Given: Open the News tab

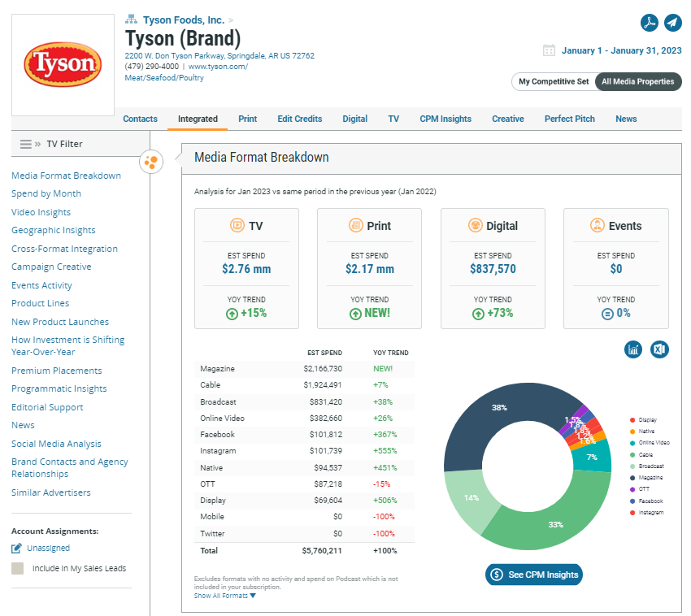Looking at the screenshot, I should click(626, 119).
